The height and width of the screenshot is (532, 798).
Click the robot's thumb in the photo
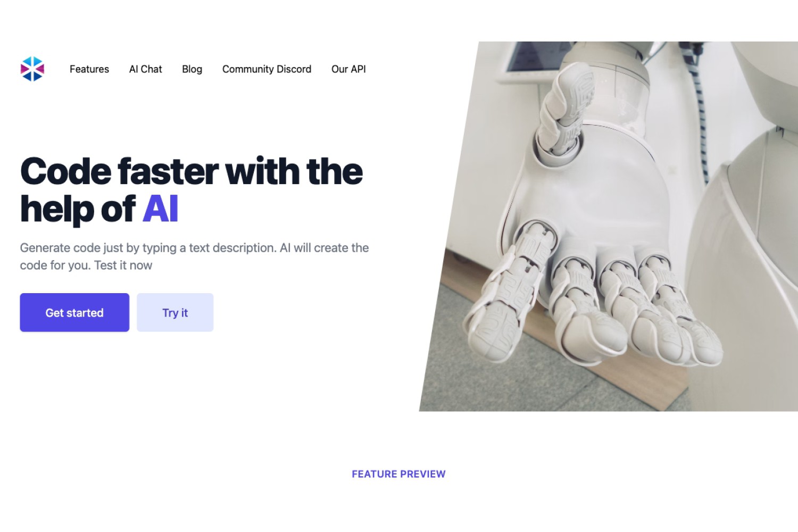click(564, 109)
